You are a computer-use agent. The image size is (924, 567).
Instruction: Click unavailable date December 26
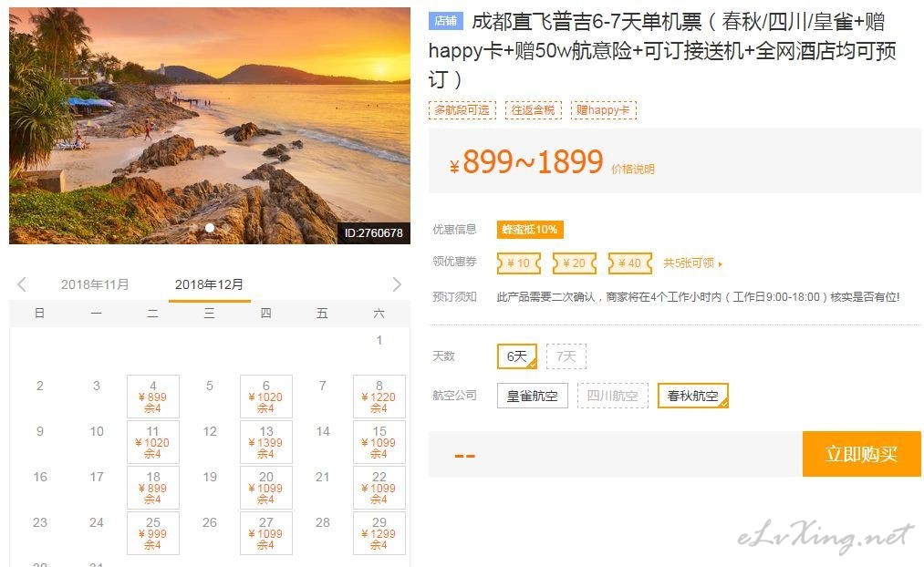coord(209,522)
